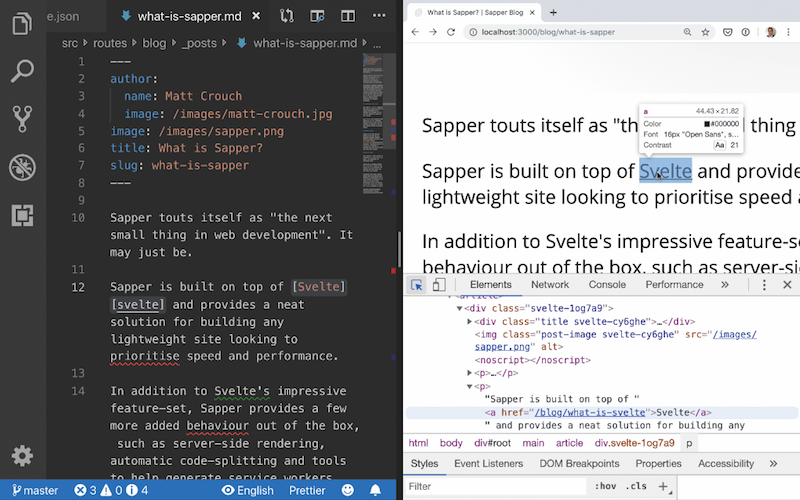800x500 pixels.
Task: Show more DevTools tabs chevron
Action: 724,285
